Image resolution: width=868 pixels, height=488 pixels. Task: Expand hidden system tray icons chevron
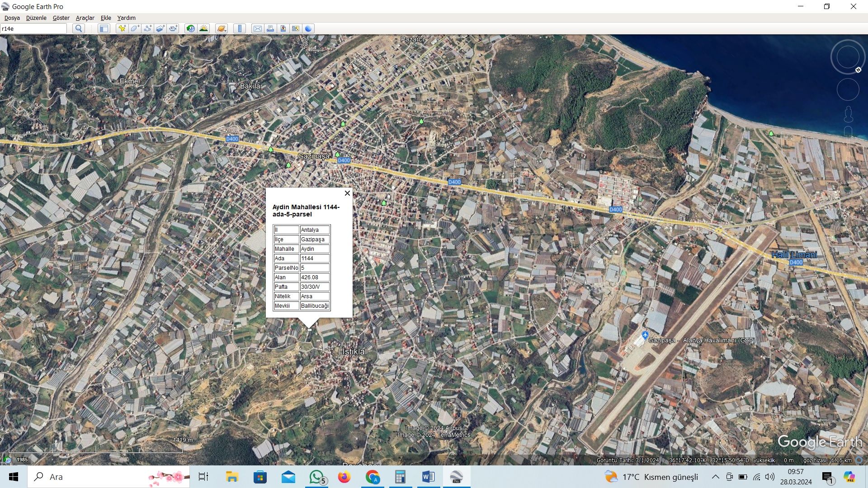(x=715, y=477)
